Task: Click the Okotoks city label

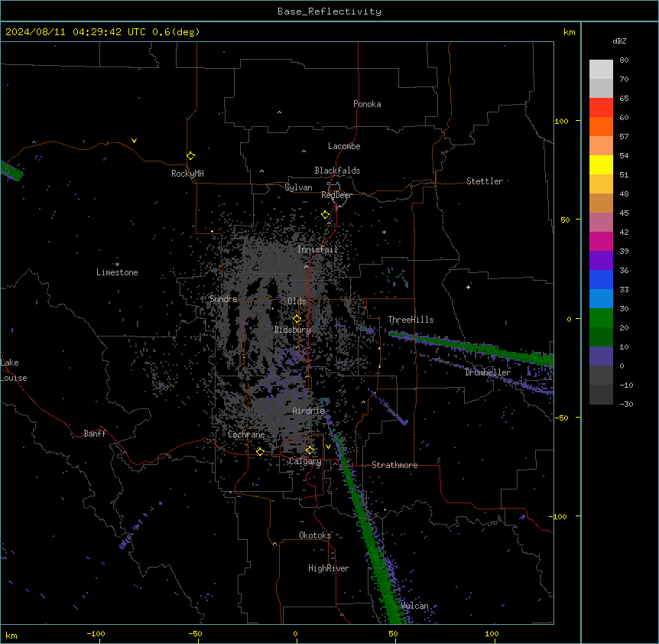Action: (315, 535)
